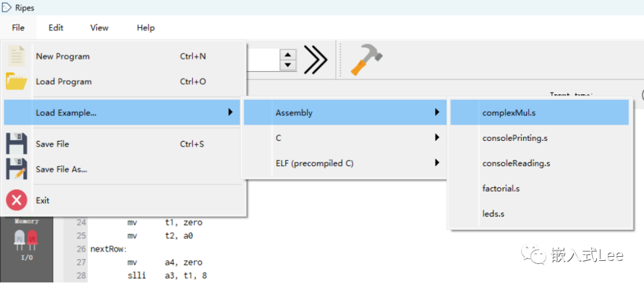Decrease value with spinbox down arrow
This screenshot has width=644, height=283.
pyautogui.click(x=288, y=64)
